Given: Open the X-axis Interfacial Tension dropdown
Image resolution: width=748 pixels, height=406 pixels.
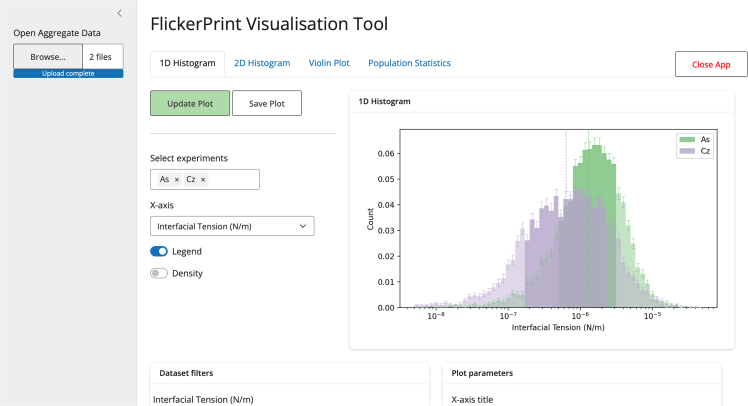Looking at the screenshot, I should [232, 226].
